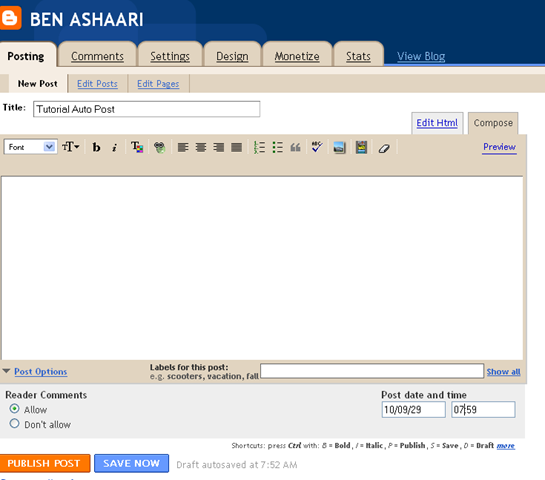Viewport: 545px width, 480px height.
Task: Open the text color picker
Action: [137, 147]
